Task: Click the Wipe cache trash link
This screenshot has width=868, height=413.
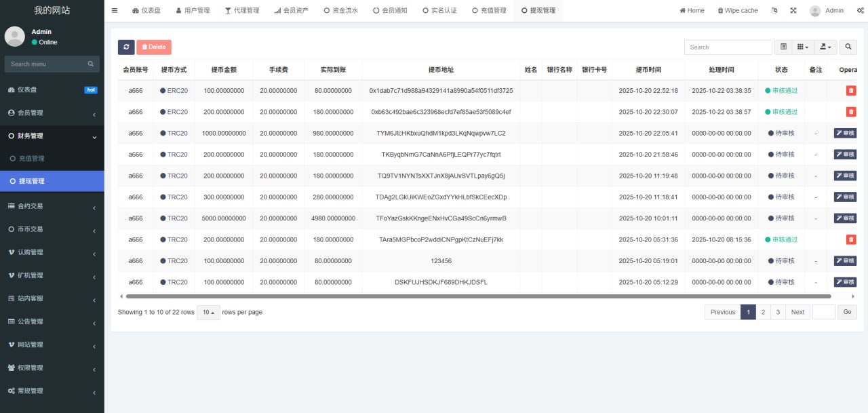Action: pyautogui.click(x=738, y=10)
